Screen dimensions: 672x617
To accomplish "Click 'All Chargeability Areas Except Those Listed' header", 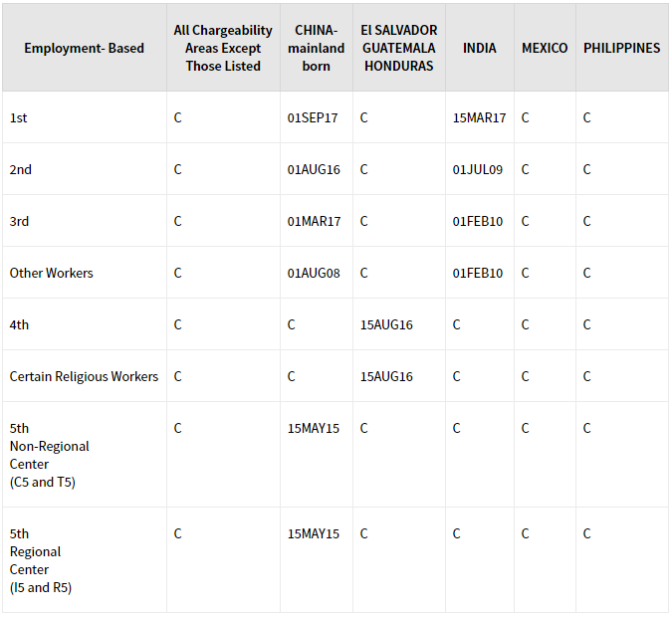I will 223,48.
